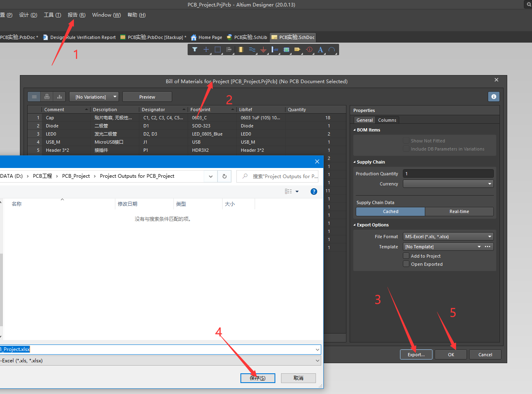Click the Home Page tab house icon
Screen dimensions: 532x394
(x=194, y=37)
